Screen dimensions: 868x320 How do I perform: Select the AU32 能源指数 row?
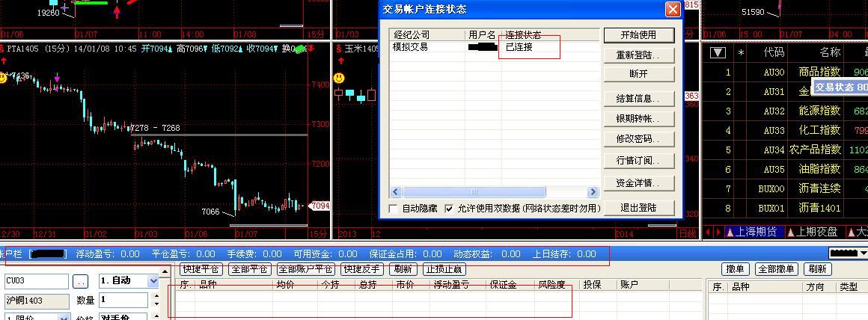click(786, 111)
